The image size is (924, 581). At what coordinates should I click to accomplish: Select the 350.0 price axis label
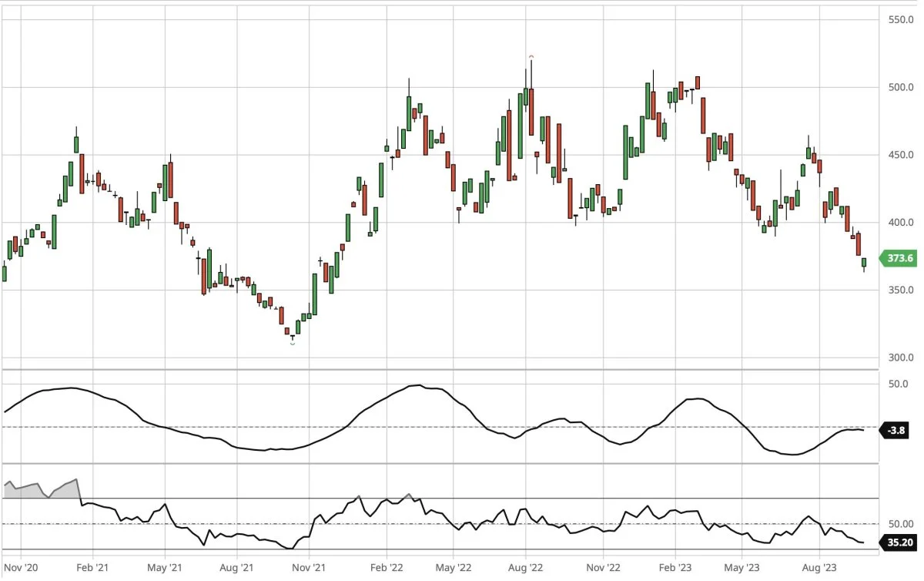click(899, 290)
